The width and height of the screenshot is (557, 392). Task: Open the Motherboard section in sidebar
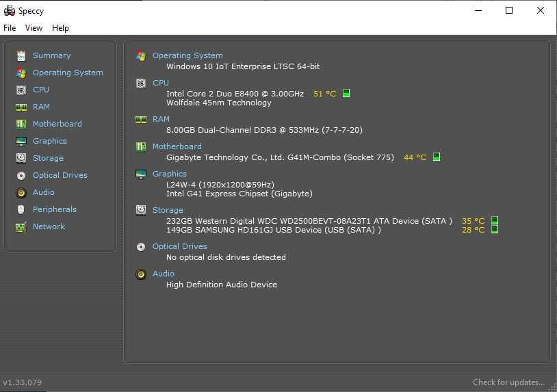click(x=57, y=124)
